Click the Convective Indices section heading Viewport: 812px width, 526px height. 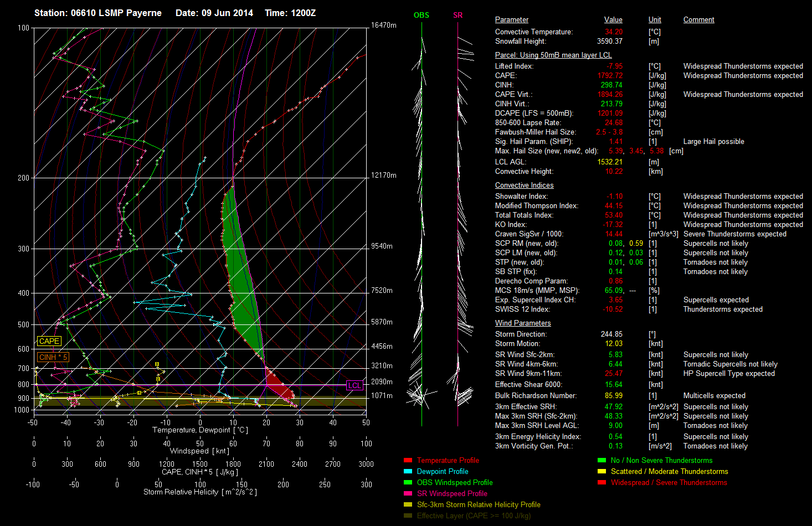[524, 185]
